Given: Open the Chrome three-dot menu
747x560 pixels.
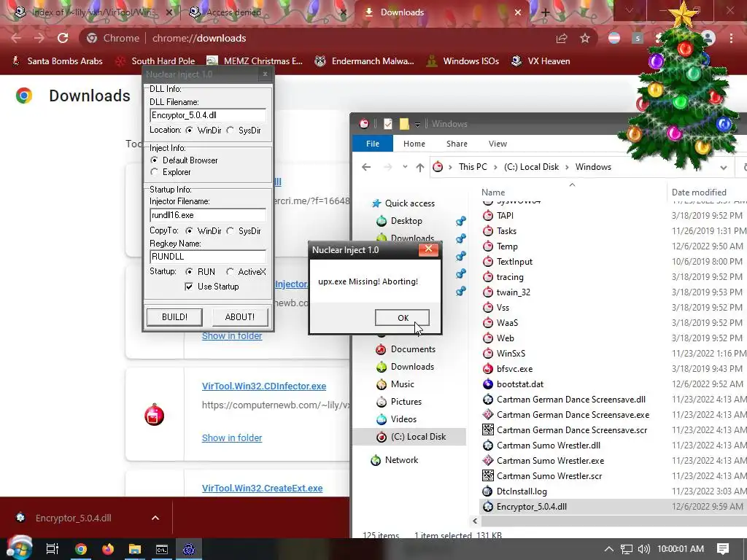Looking at the screenshot, I should (731, 38).
